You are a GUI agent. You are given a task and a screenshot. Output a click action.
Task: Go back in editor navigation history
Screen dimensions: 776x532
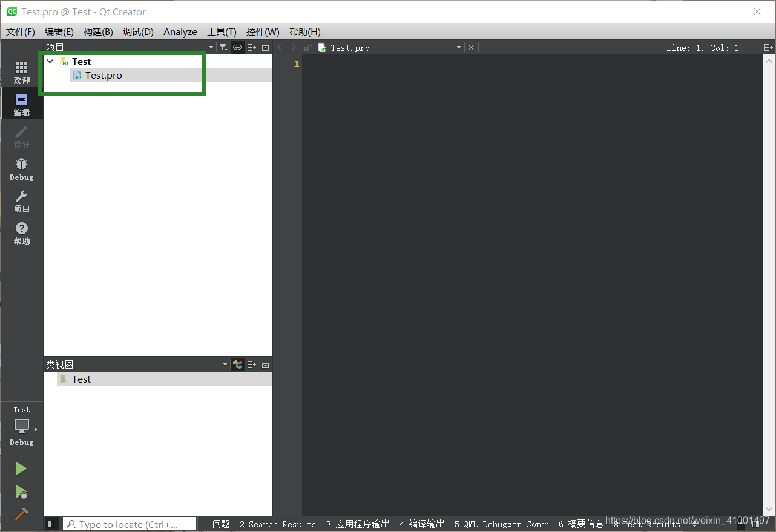(280, 47)
